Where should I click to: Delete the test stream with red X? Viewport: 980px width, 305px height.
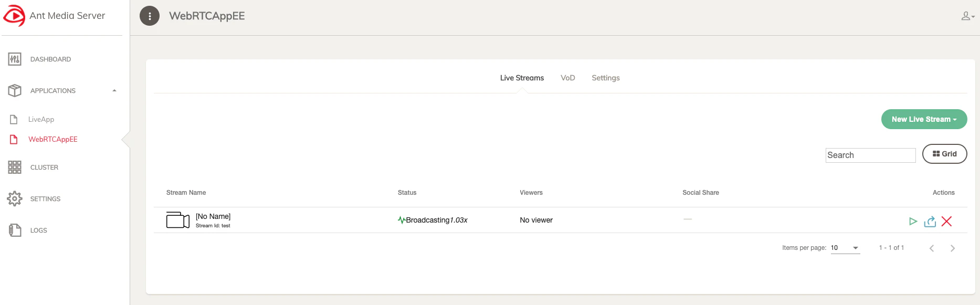(x=947, y=222)
